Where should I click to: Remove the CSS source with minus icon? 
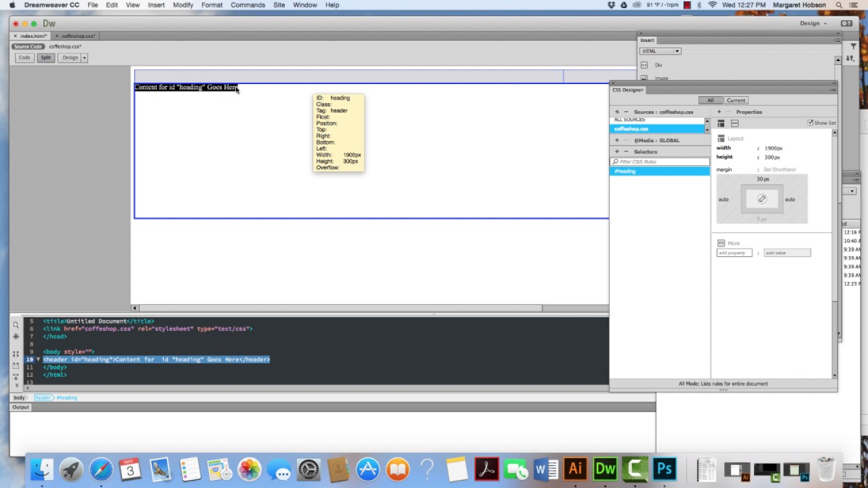626,112
